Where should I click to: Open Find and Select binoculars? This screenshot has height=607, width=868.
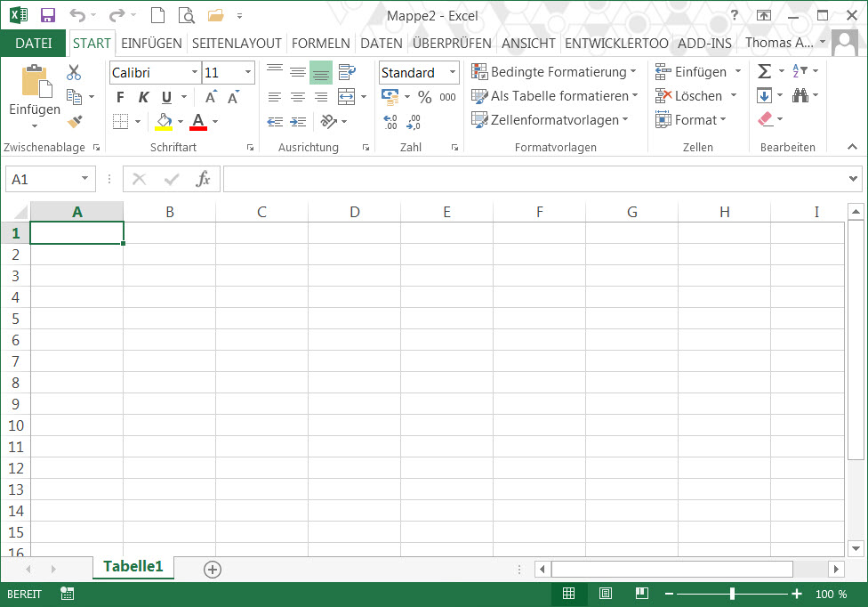click(x=800, y=95)
